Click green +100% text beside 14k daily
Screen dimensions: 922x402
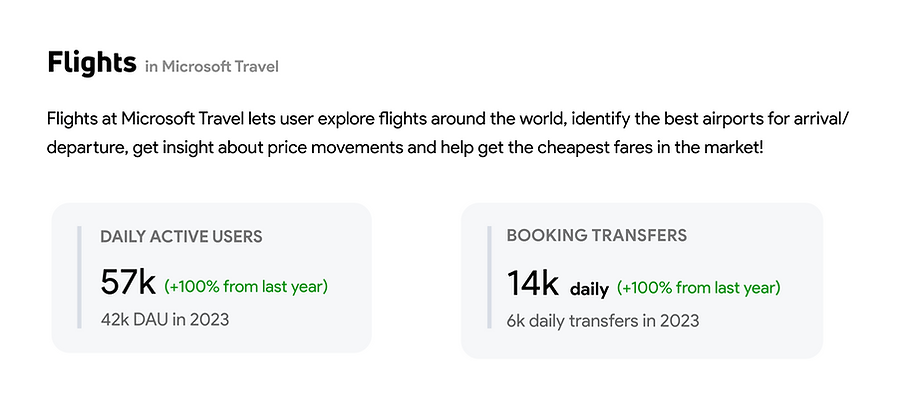coord(699,288)
